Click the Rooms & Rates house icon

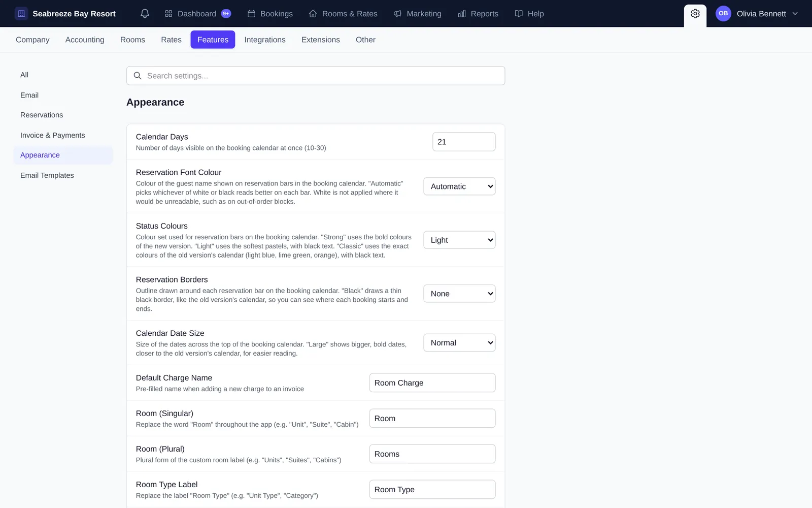313,14
